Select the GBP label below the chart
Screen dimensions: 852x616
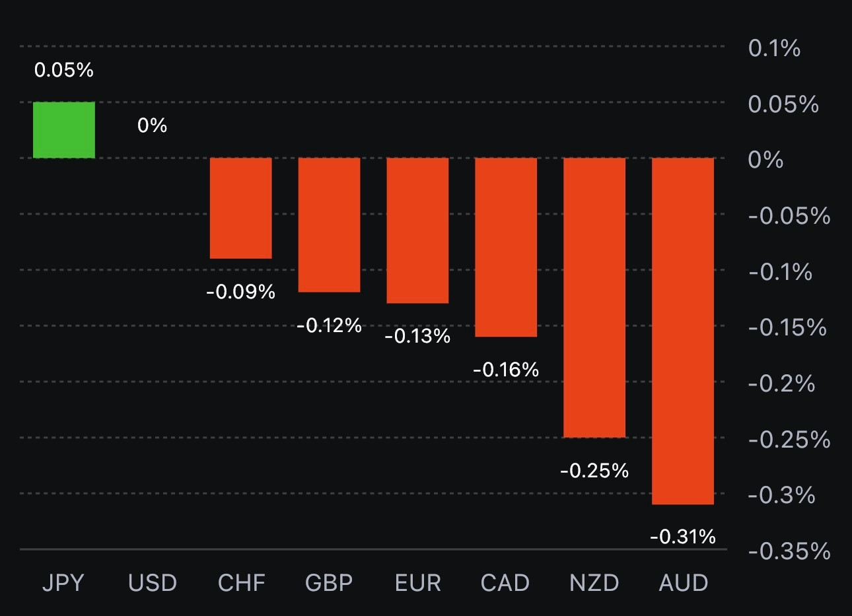pos(329,583)
